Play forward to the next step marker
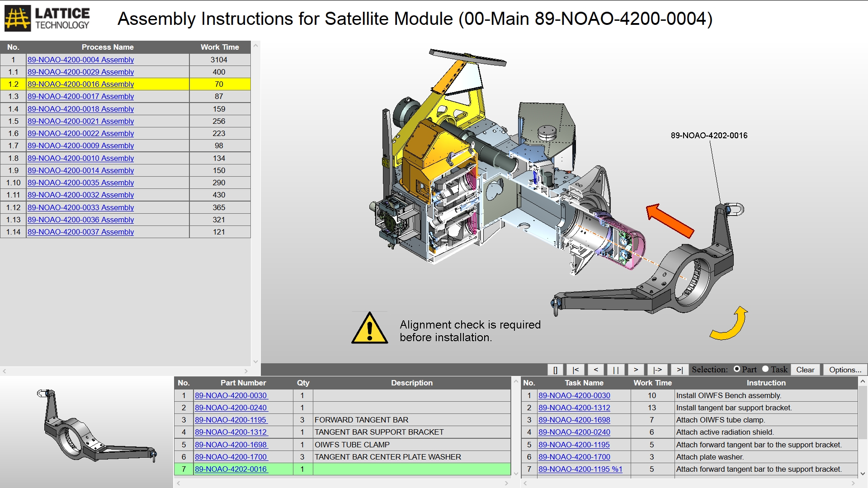868x488 pixels. click(658, 370)
